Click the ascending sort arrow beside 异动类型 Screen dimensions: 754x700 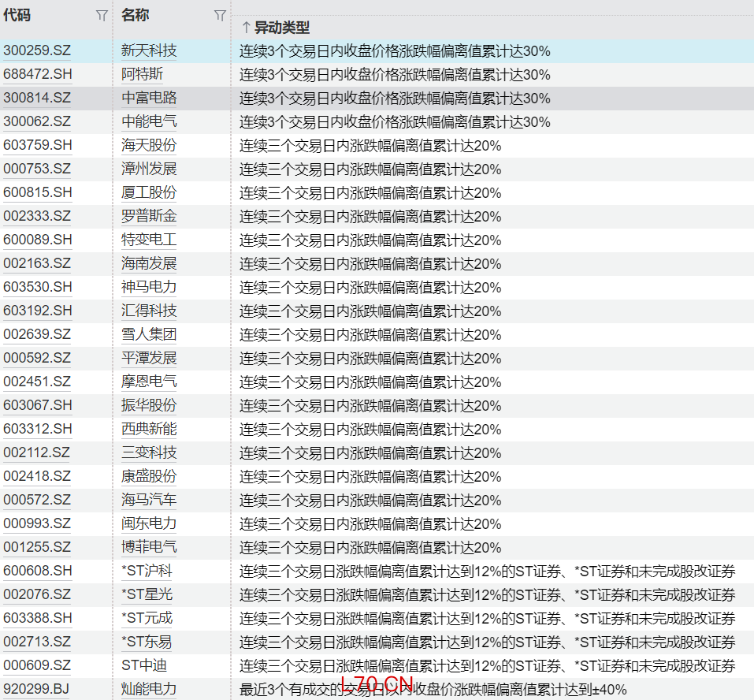pos(246,28)
